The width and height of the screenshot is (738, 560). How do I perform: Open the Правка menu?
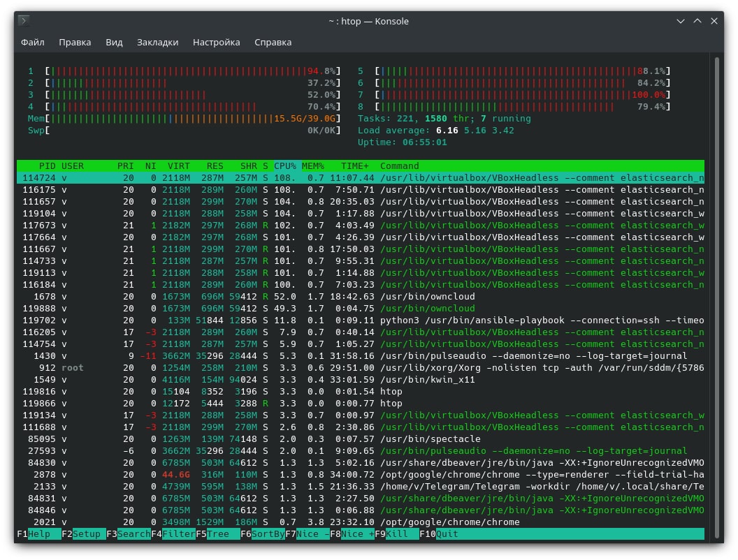[75, 43]
